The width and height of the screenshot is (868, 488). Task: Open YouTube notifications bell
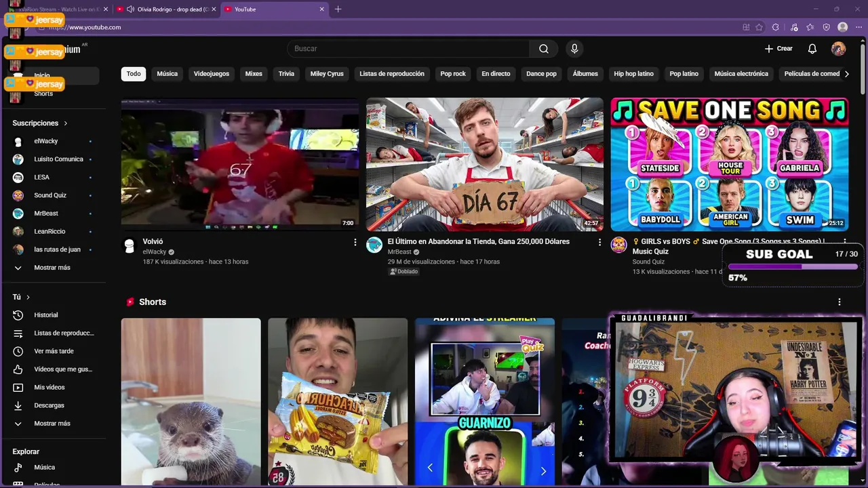point(812,49)
